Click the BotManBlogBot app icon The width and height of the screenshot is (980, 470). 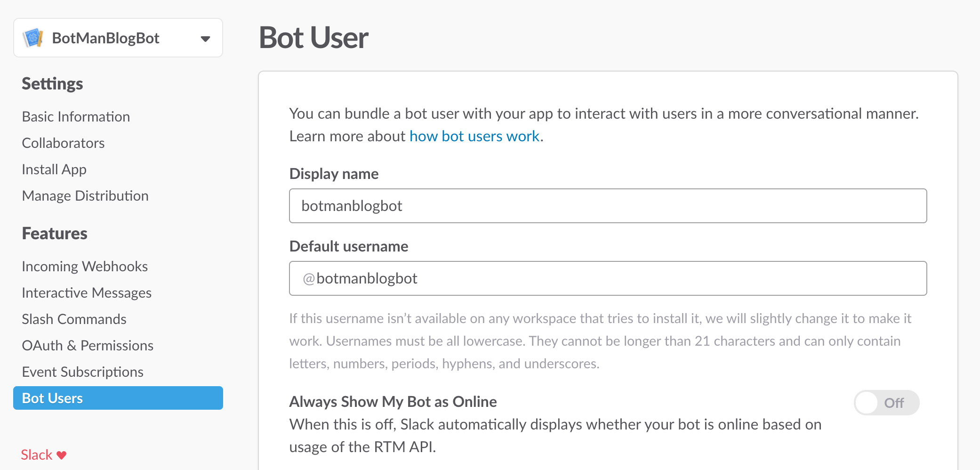pos(33,38)
